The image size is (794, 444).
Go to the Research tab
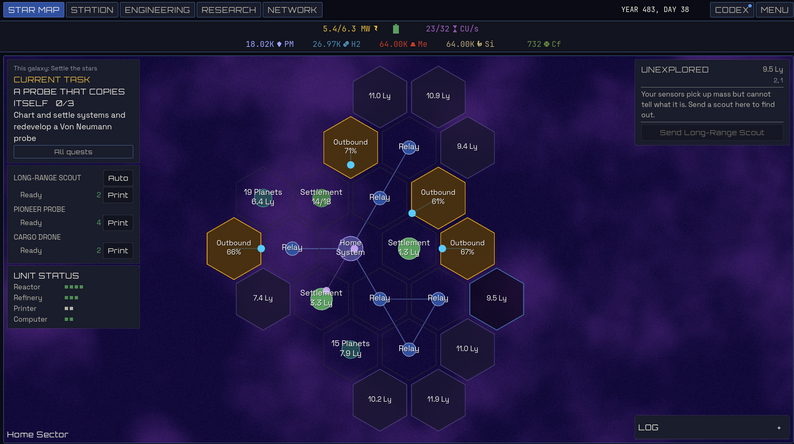tap(229, 10)
